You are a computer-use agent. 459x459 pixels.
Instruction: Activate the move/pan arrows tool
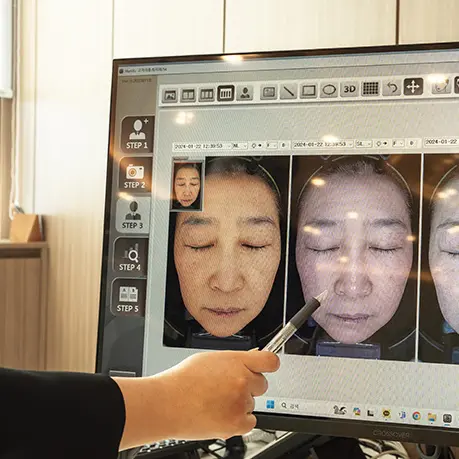pyautogui.click(x=413, y=87)
